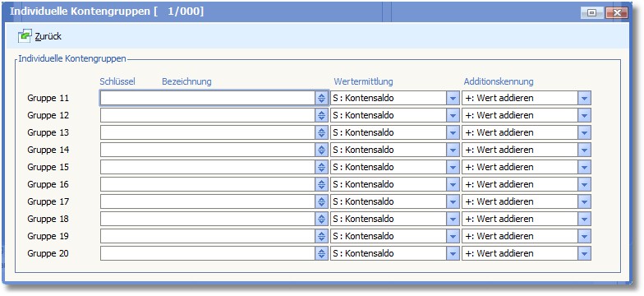
Task: Open Wertermittlung dropdown for Gruppe 18
Action: tap(453, 219)
